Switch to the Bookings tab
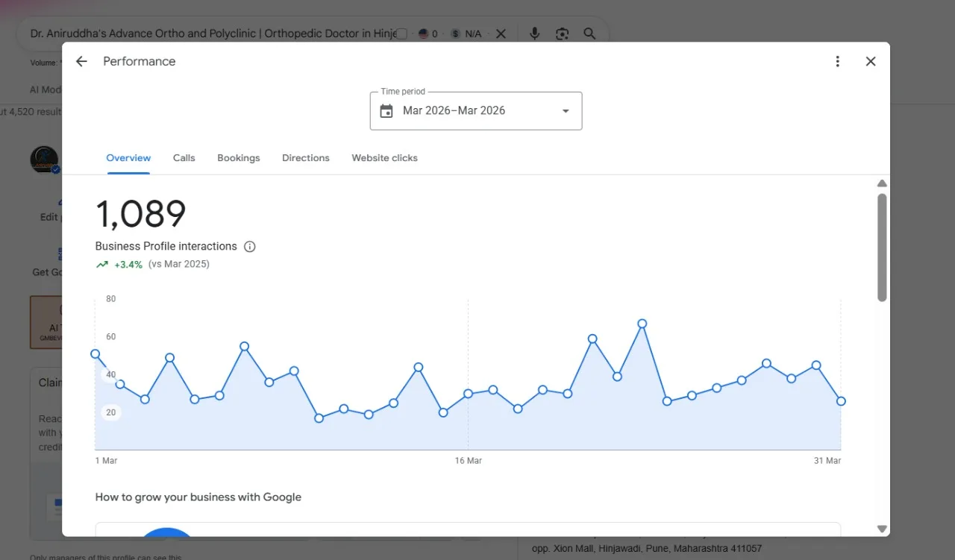Viewport: 955px width, 560px height. tap(239, 158)
